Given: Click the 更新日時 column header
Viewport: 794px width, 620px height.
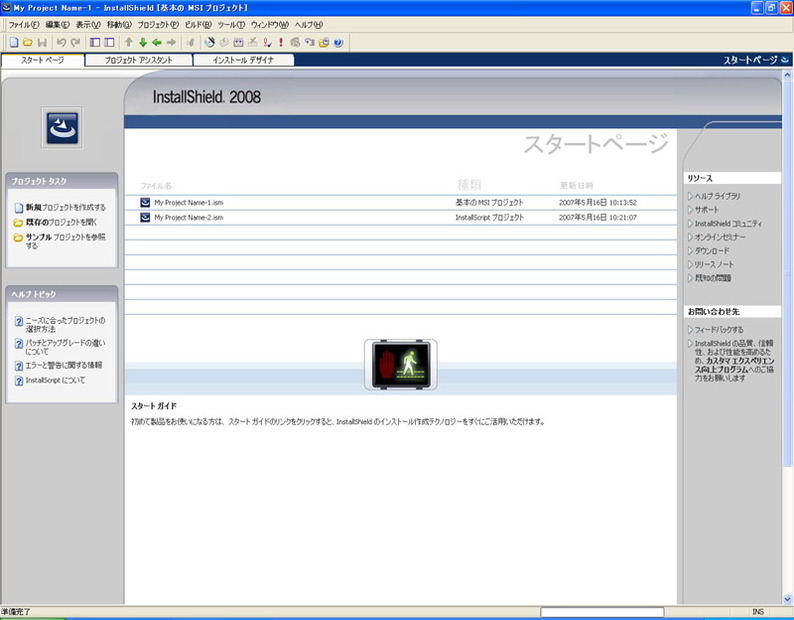Looking at the screenshot, I should (x=576, y=186).
